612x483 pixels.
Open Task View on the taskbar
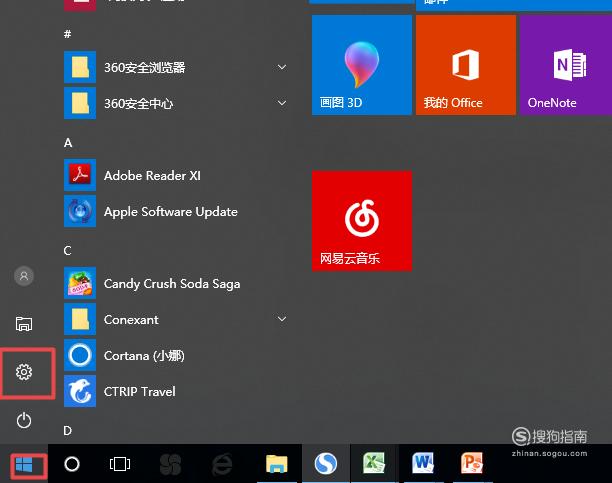tap(120, 464)
